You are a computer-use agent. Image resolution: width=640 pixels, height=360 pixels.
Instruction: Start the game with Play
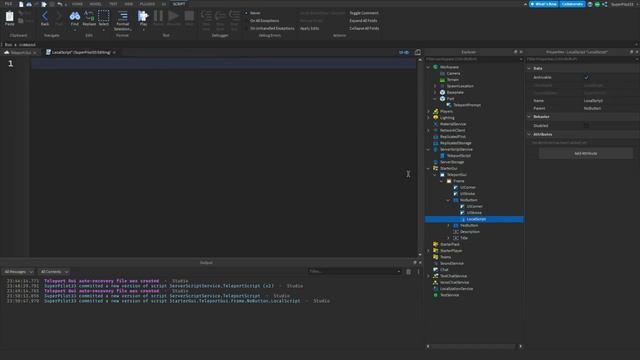(143, 17)
